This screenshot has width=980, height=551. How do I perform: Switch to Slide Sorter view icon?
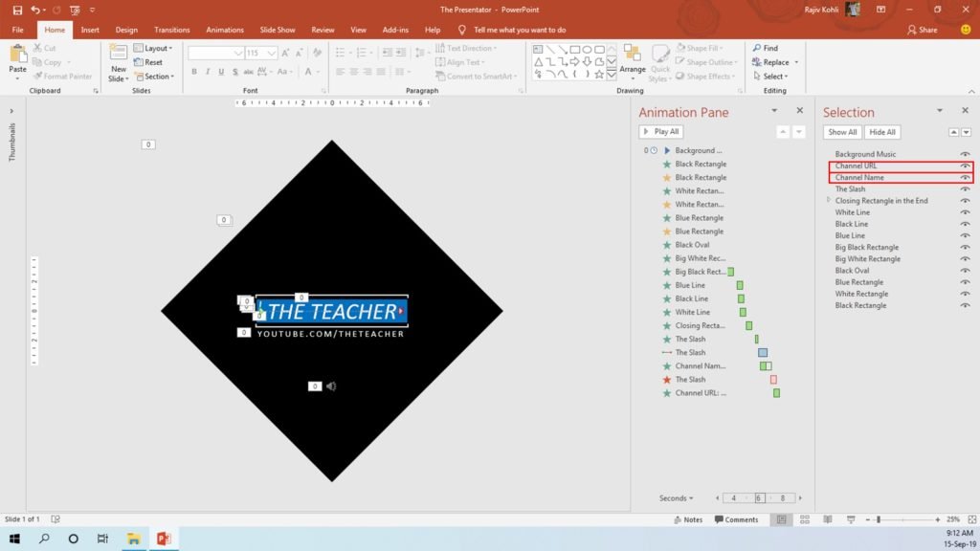pyautogui.click(x=804, y=519)
